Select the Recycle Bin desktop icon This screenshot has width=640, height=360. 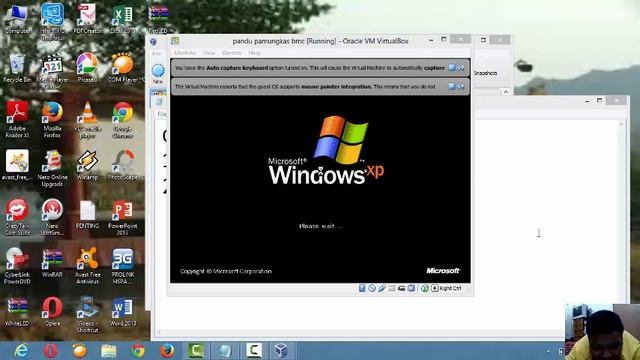coord(17,67)
